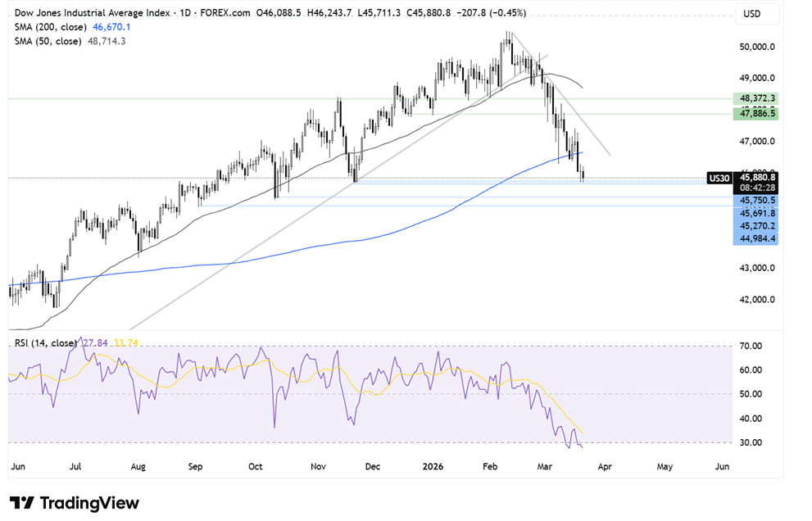Select the 47,886.5 highlighted price label
The image size is (812, 521).
pyautogui.click(x=755, y=116)
